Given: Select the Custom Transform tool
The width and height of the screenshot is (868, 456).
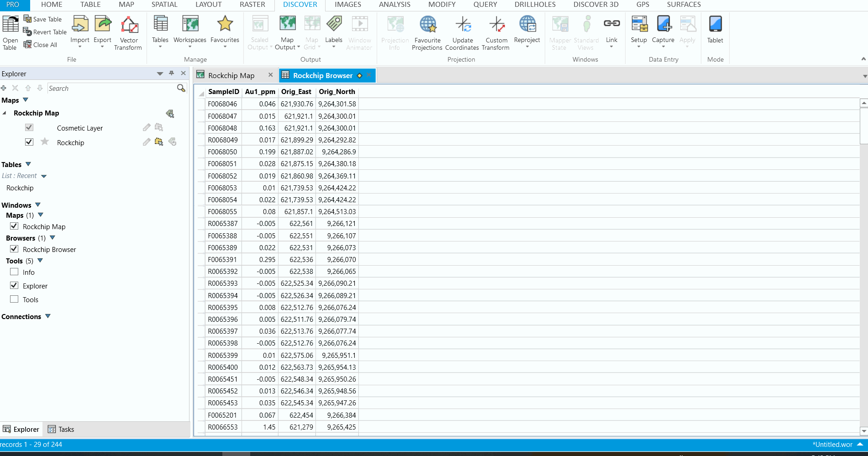Looking at the screenshot, I should (496, 32).
